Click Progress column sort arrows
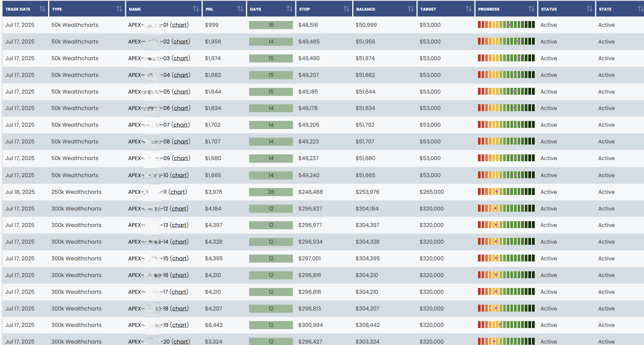This screenshot has width=644, height=345. pos(531,9)
